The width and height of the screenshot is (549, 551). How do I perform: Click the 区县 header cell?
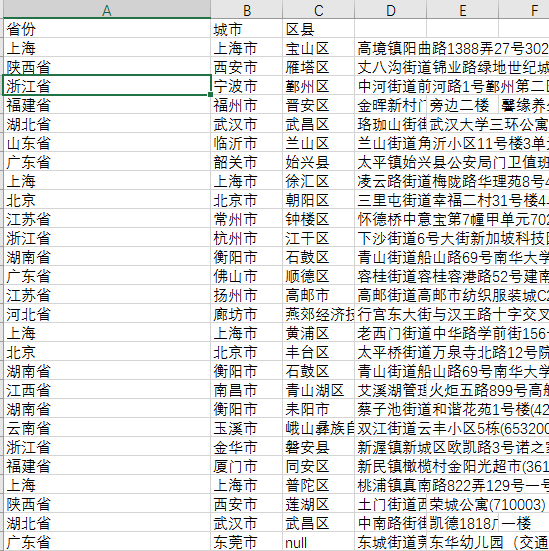318,29
